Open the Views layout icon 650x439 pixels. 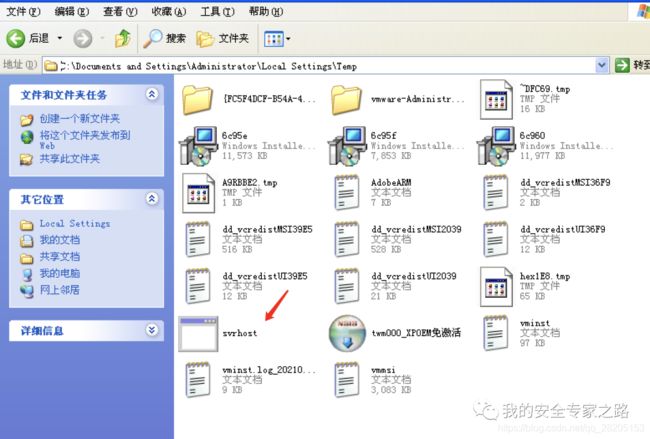coord(274,39)
